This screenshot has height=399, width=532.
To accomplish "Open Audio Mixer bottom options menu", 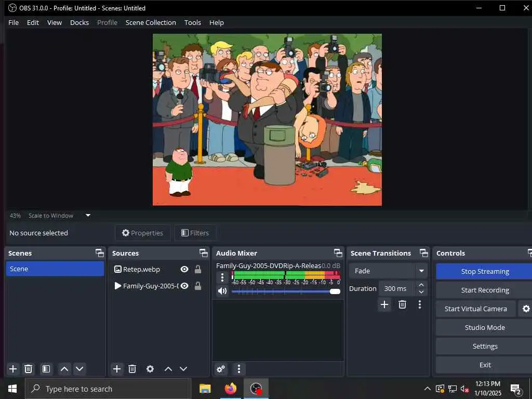I will tap(239, 369).
